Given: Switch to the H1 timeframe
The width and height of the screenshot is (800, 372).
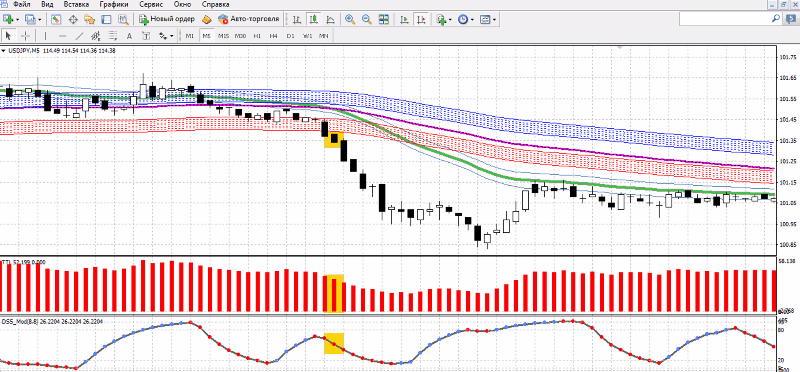Looking at the screenshot, I should (x=257, y=36).
